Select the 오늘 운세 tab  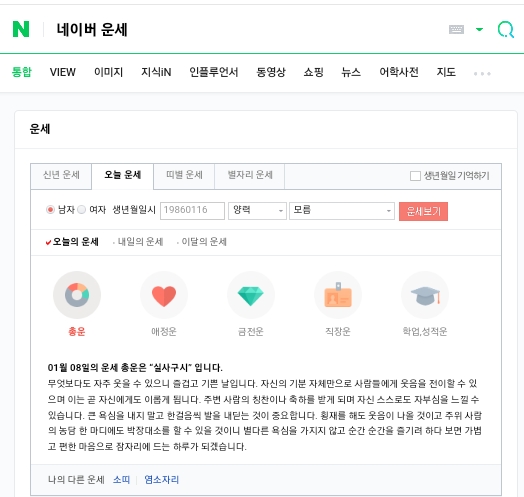[x=123, y=175]
